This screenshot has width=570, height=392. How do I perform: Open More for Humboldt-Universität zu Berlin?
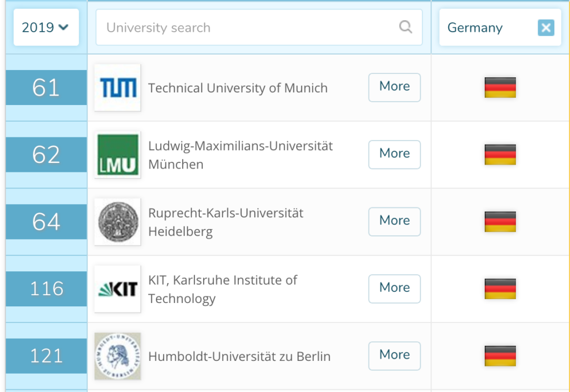(x=395, y=356)
